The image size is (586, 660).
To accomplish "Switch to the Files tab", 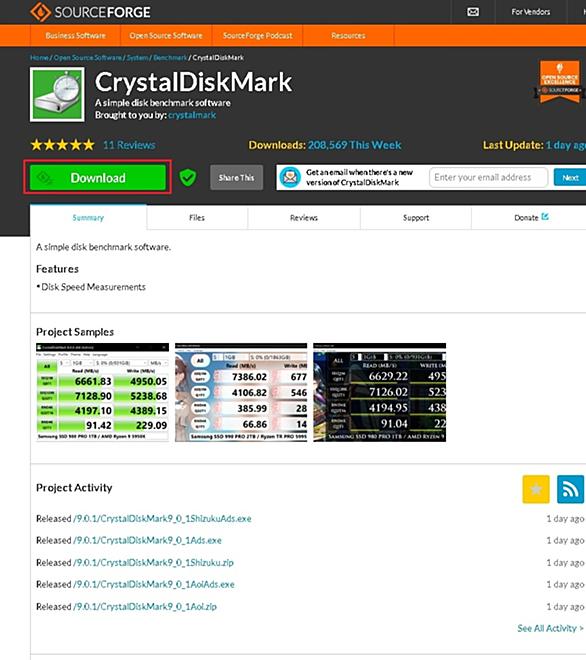I will (x=197, y=218).
